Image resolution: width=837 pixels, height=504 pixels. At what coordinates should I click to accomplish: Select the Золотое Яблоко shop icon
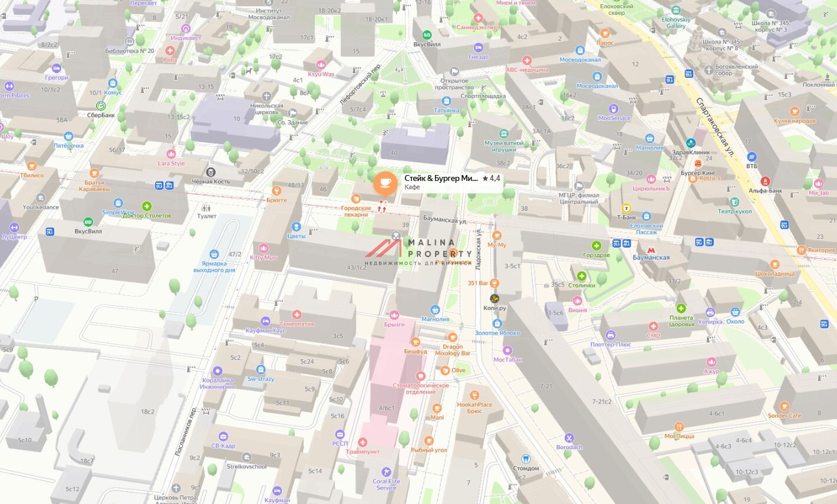pyautogui.click(x=497, y=324)
